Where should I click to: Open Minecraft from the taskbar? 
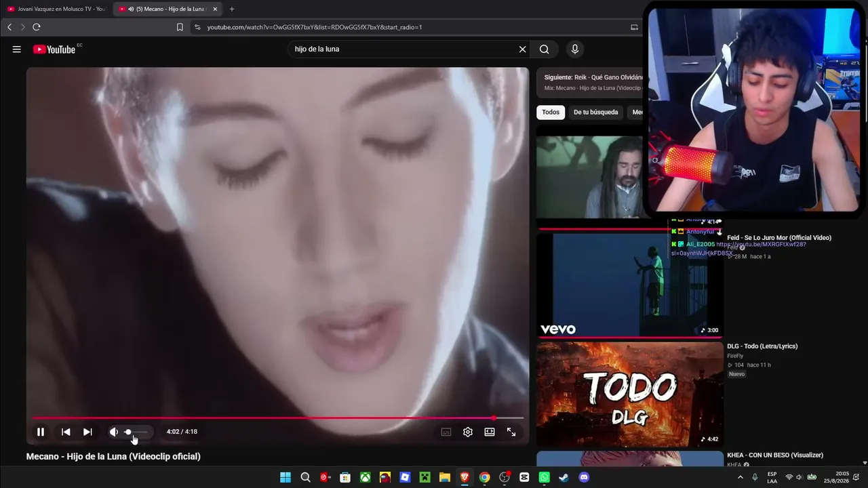pyautogui.click(x=425, y=477)
